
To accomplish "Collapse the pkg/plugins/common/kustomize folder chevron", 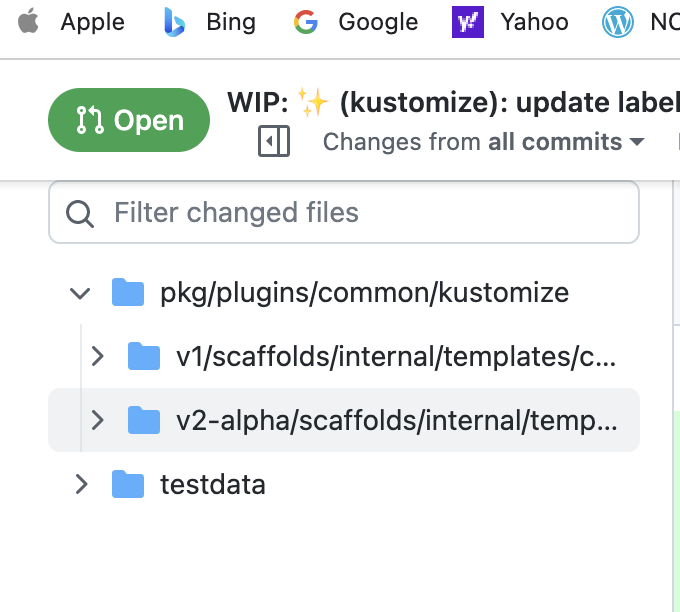I will pyautogui.click(x=80, y=293).
